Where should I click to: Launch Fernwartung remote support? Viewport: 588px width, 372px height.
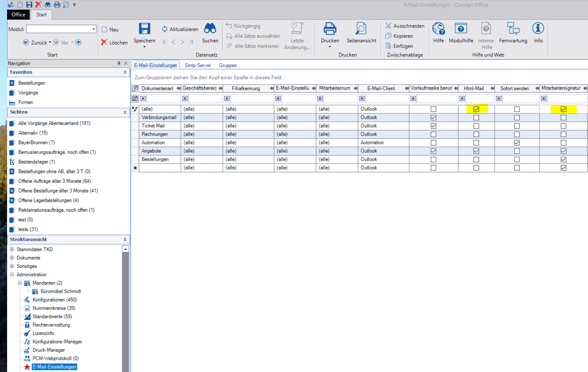[x=513, y=29]
